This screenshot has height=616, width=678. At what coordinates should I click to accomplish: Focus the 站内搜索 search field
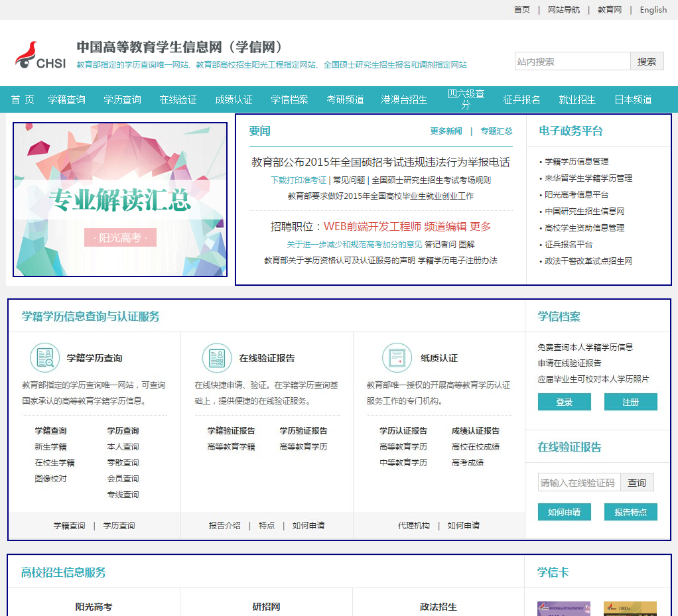[573, 62]
